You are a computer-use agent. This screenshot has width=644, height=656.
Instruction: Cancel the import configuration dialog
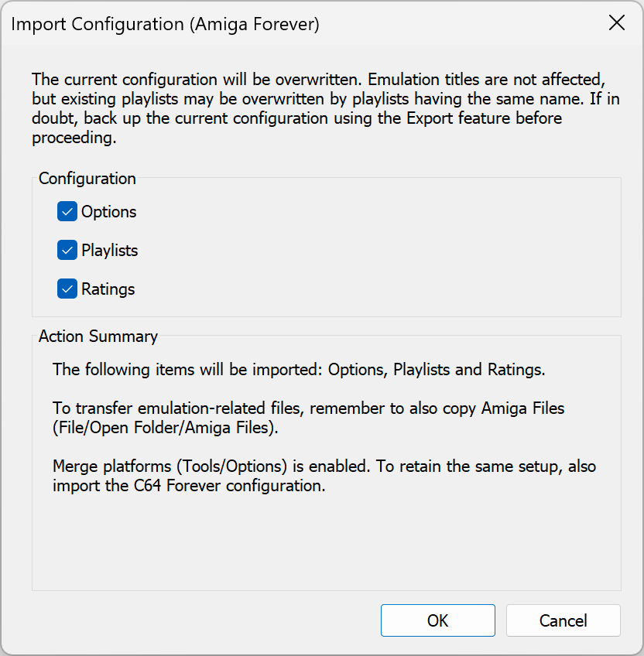point(563,620)
